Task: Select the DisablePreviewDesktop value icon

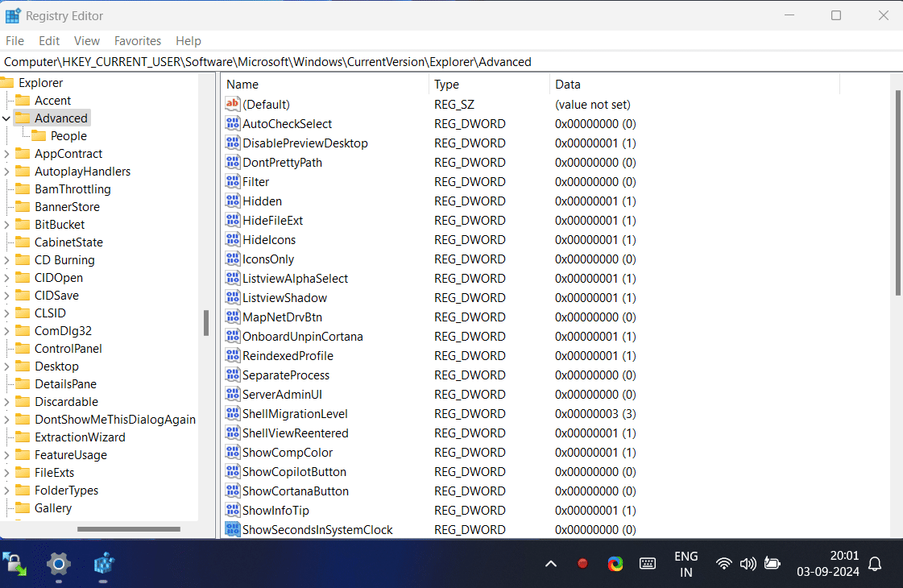Action: [x=233, y=143]
